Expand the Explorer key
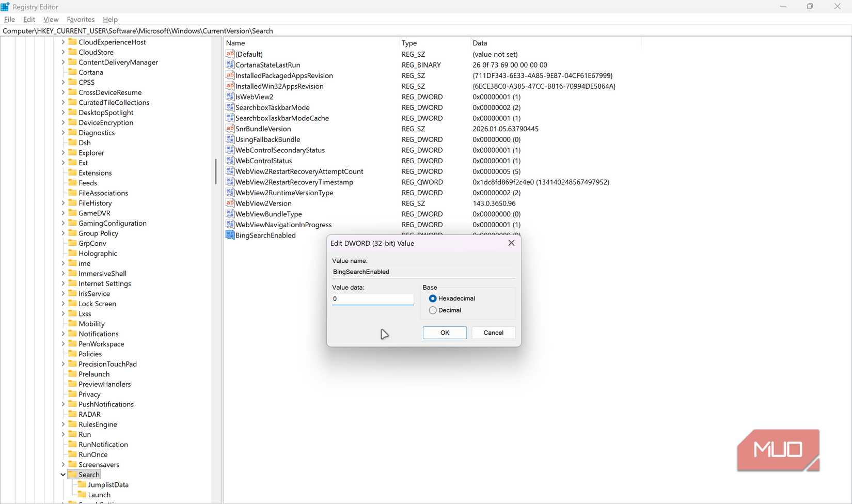Image resolution: width=852 pixels, height=504 pixels. 63,153
